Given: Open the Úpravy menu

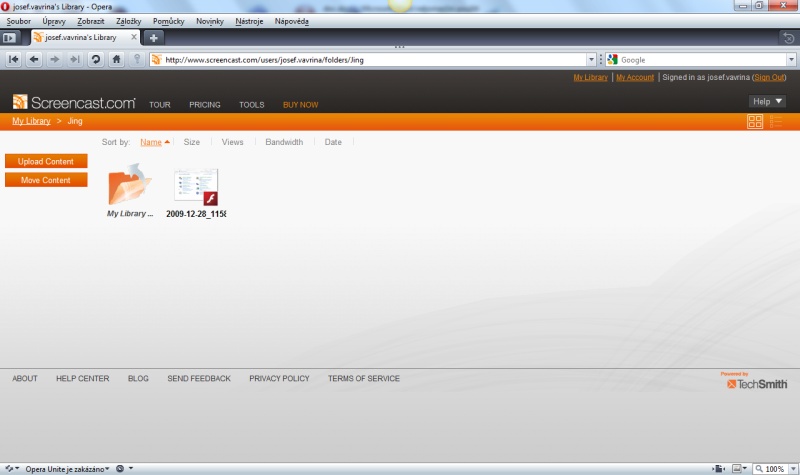Looking at the screenshot, I should pos(54,21).
